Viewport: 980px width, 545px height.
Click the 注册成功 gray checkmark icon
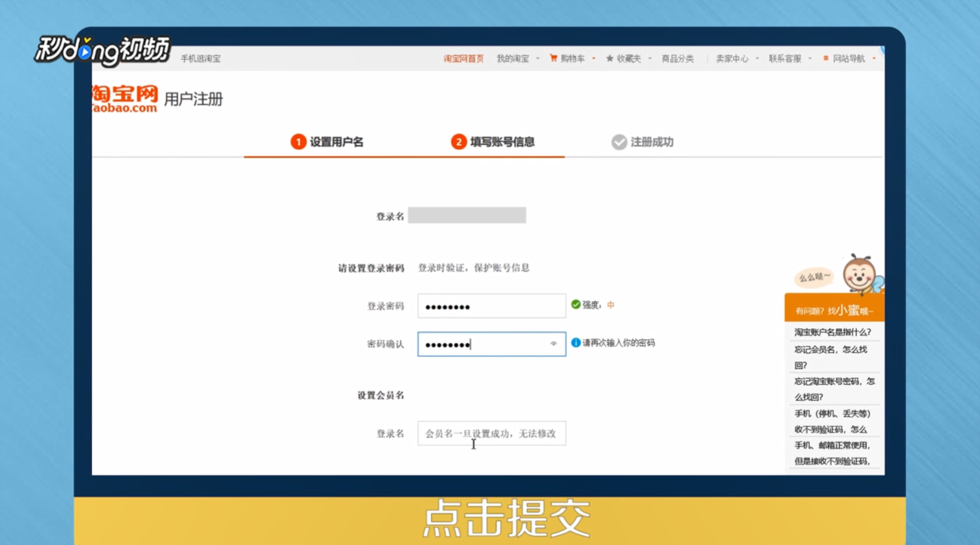click(619, 142)
